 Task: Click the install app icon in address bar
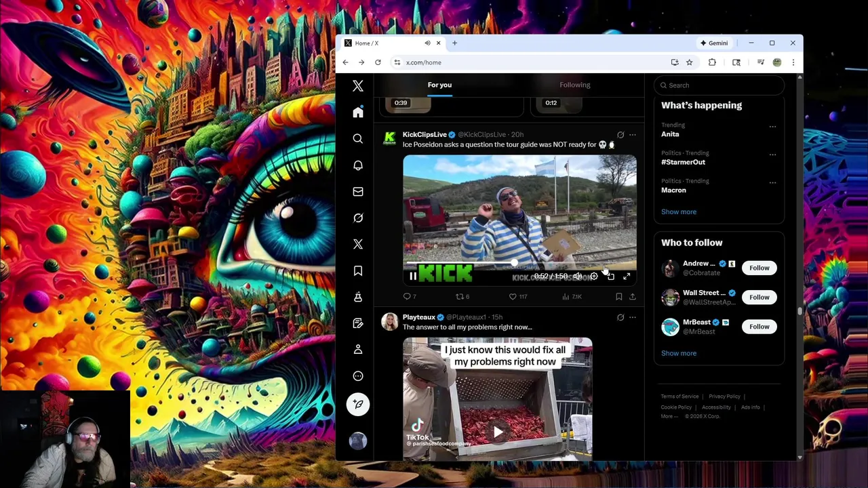[x=675, y=62]
